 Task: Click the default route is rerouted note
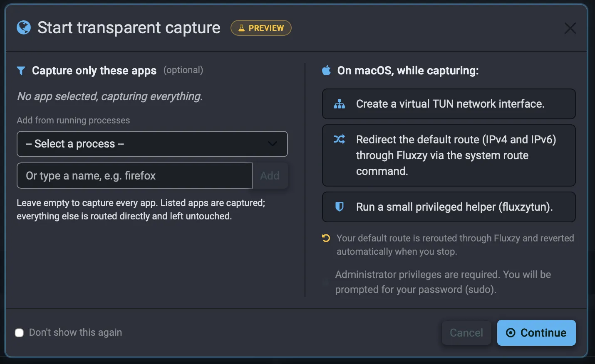[455, 245]
